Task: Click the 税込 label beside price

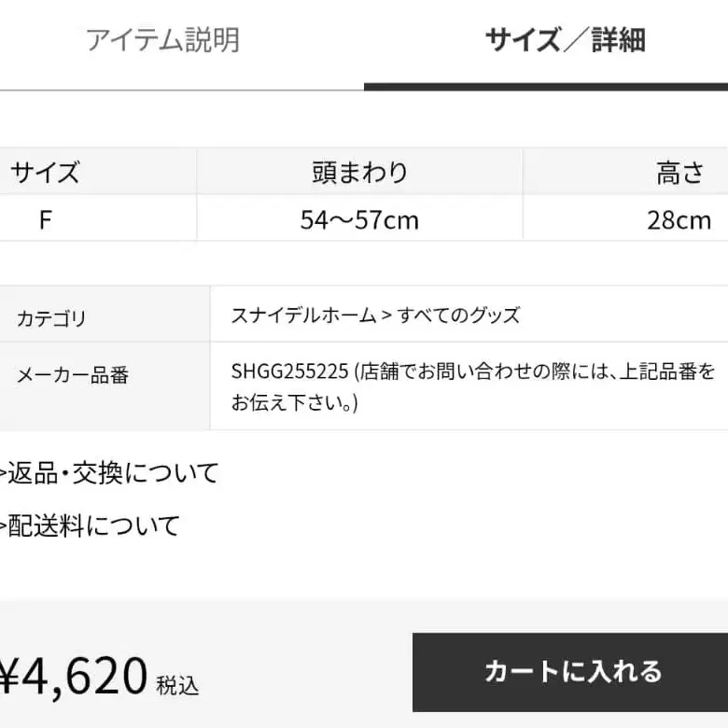Action: (177, 685)
